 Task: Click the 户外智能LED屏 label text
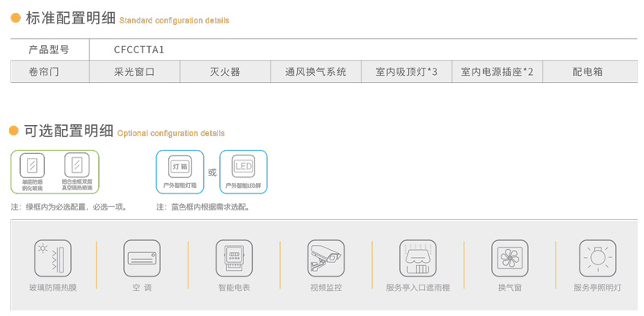[243, 185]
